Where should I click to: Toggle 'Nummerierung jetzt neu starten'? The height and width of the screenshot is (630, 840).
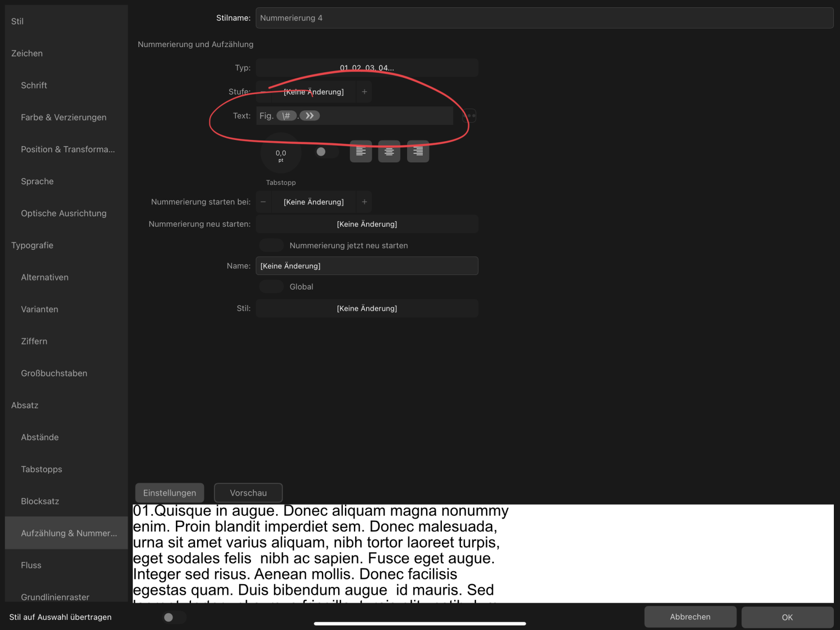coord(271,245)
